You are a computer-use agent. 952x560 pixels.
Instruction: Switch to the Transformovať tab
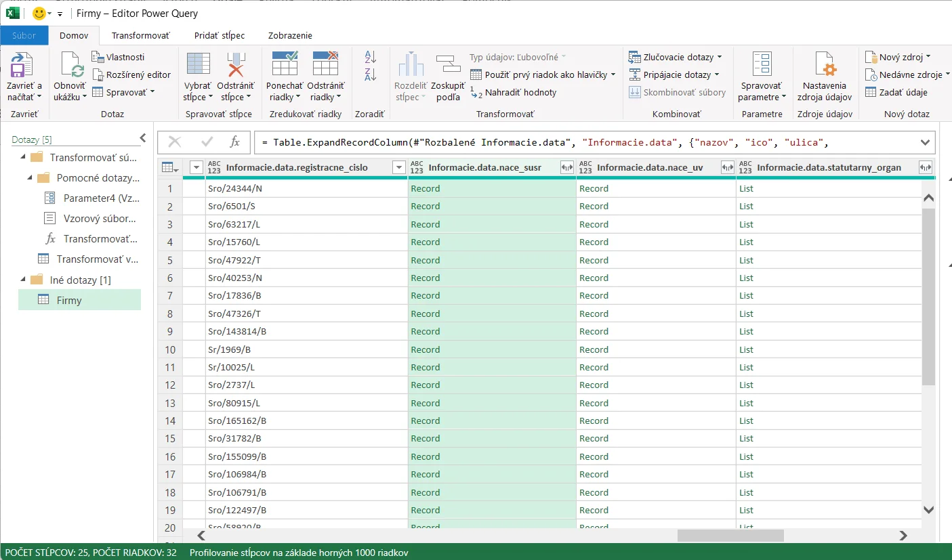141,35
